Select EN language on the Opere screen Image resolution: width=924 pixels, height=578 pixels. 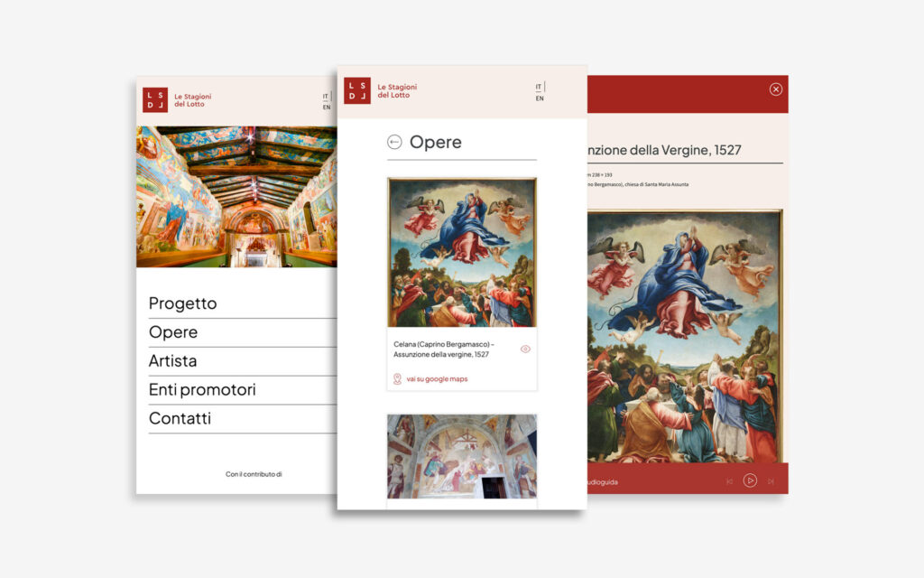[540, 98]
